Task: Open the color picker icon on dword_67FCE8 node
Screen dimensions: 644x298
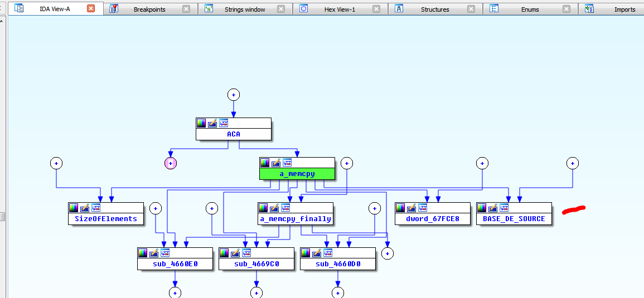Action: [401, 208]
